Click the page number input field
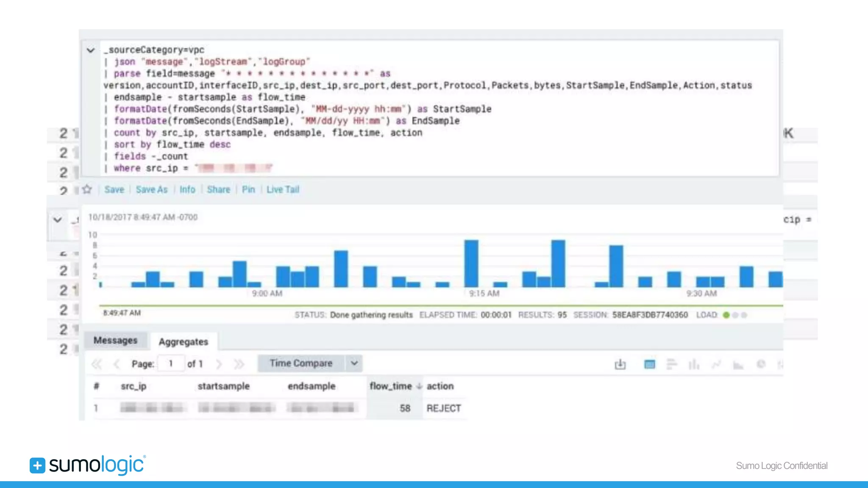Viewport: 868px width, 488px height. pyautogui.click(x=171, y=364)
